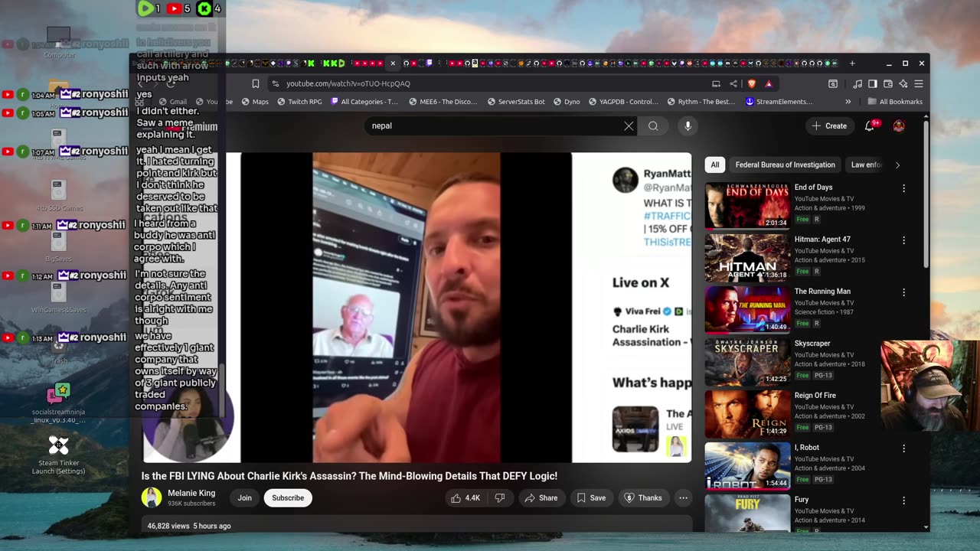Open YouTube notifications bell
980x551 pixels.
[870, 126]
